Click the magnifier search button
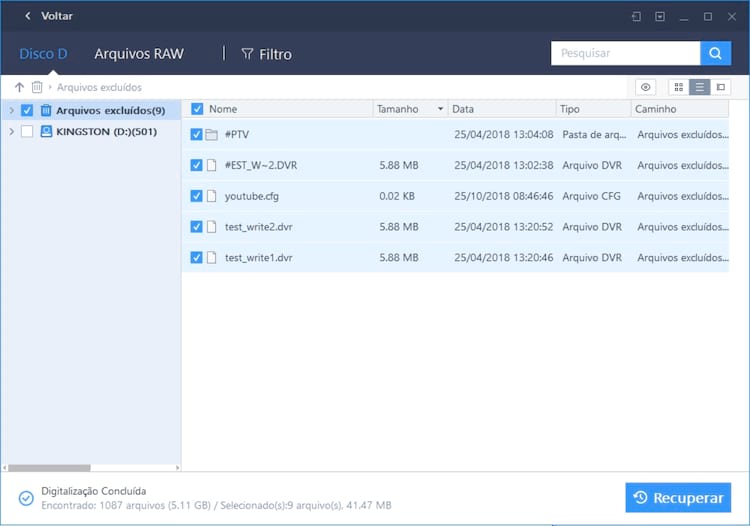Screen dimensions: 750x526 pyautogui.click(x=716, y=53)
